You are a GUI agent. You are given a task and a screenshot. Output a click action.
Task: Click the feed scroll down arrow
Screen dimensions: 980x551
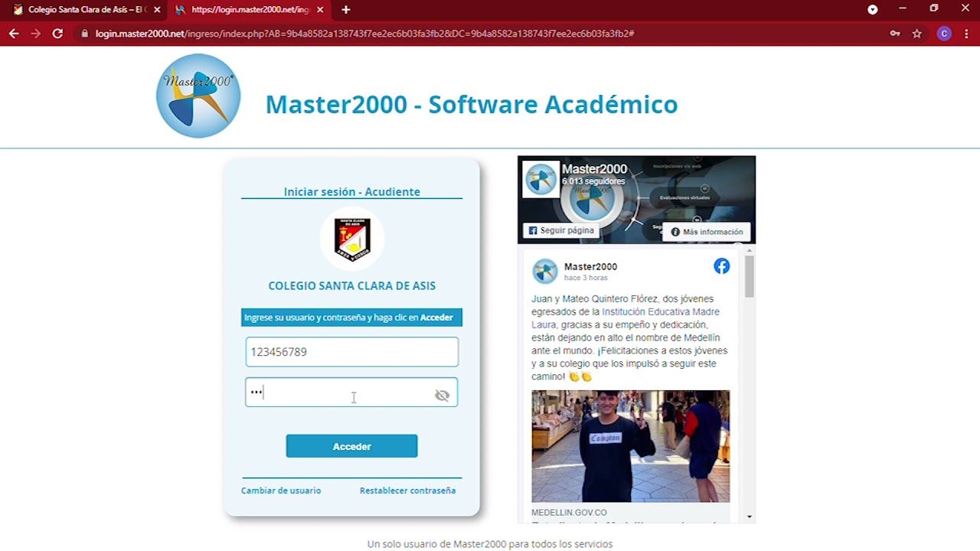[x=750, y=517]
